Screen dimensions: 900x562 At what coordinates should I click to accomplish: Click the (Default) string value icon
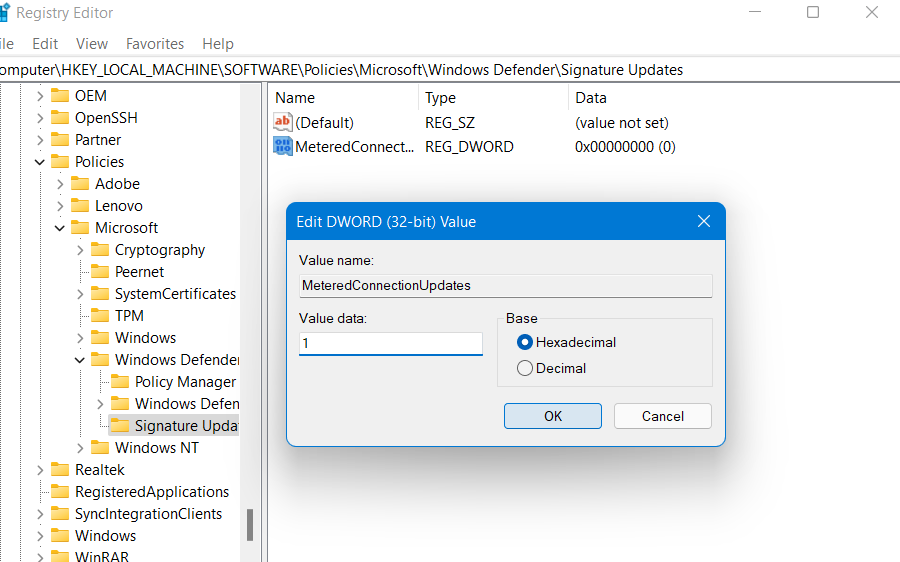(283, 123)
